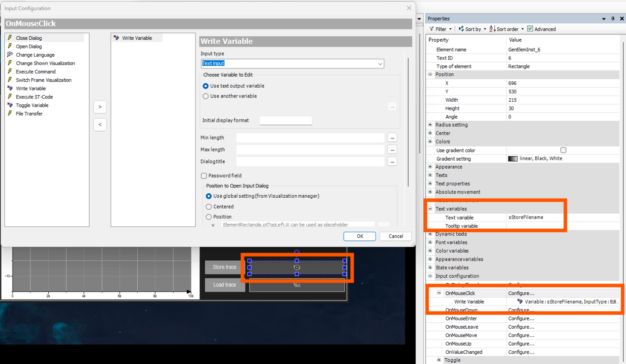
Task: Choose Switch Frame Visualization action icon
Action: point(9,80)
